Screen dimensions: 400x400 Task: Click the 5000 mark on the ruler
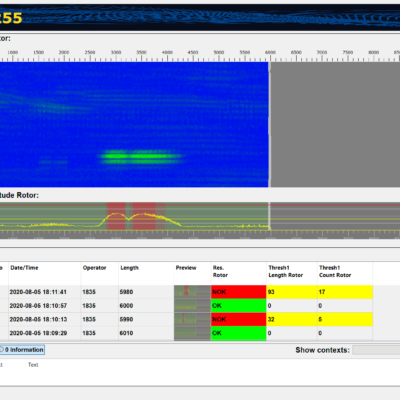[219, 53]
